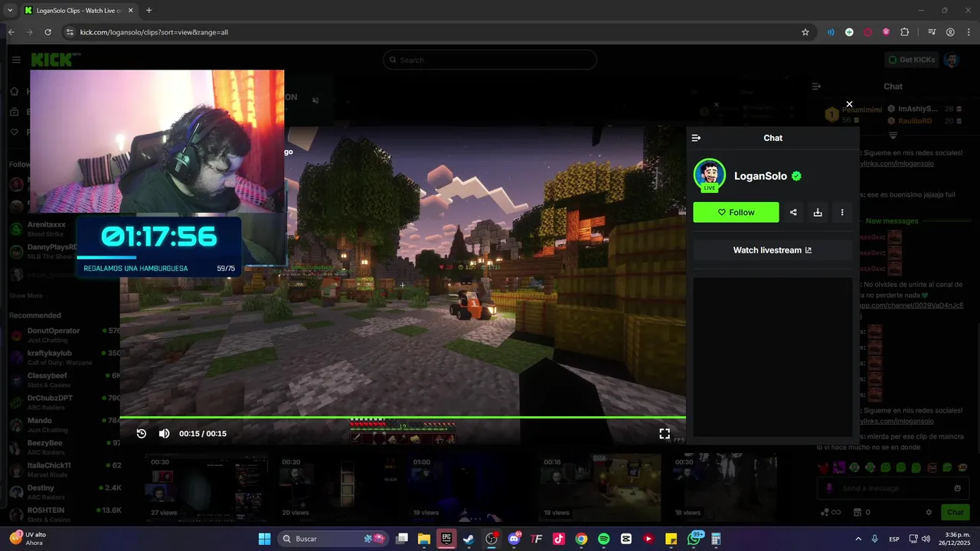Open Spotify from taskbar
Viewport: 980px width, 551px height.
(603, 539)
